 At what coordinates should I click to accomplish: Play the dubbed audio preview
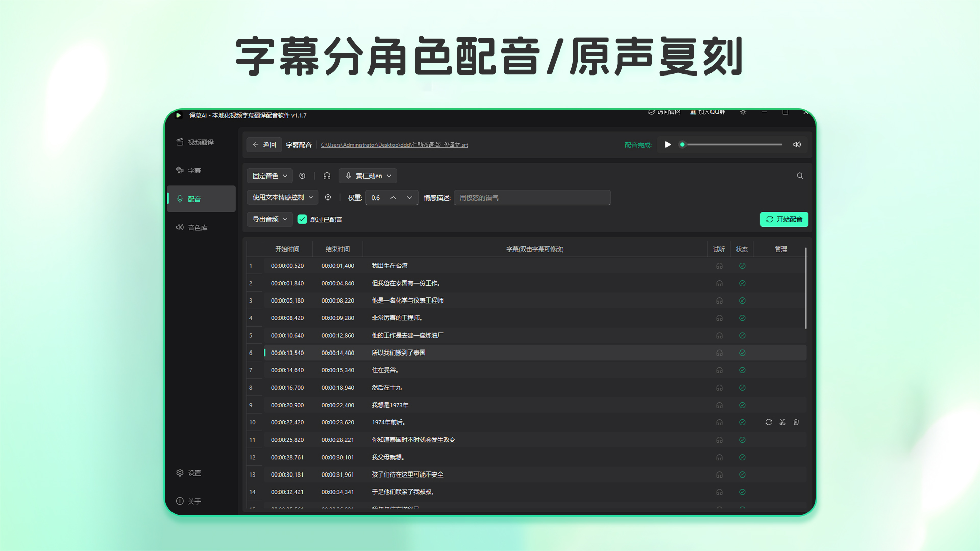pyautogui.click(x=667, y=145)
